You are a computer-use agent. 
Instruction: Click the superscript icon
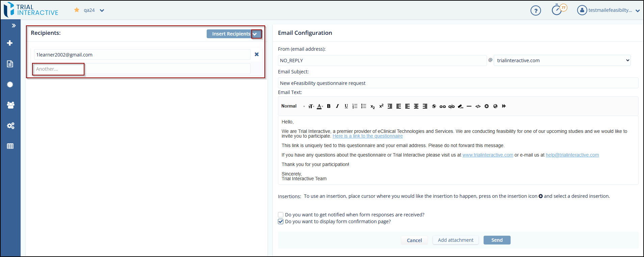[381, 106]
